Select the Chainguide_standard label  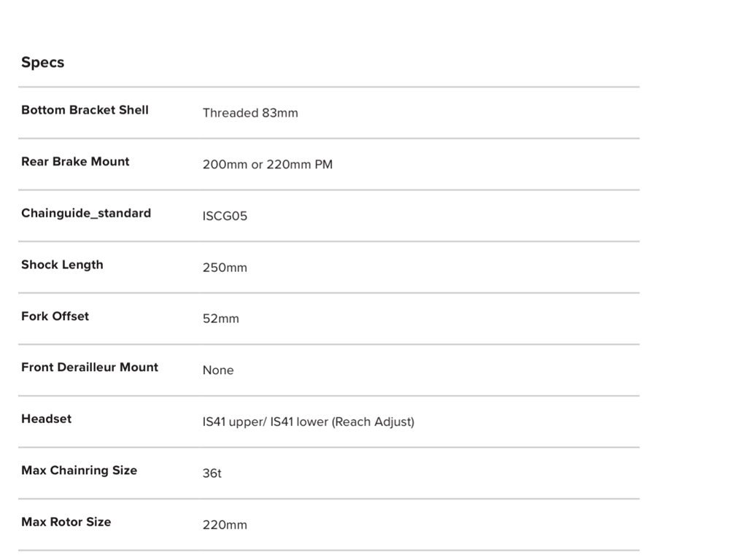(86, 213)
